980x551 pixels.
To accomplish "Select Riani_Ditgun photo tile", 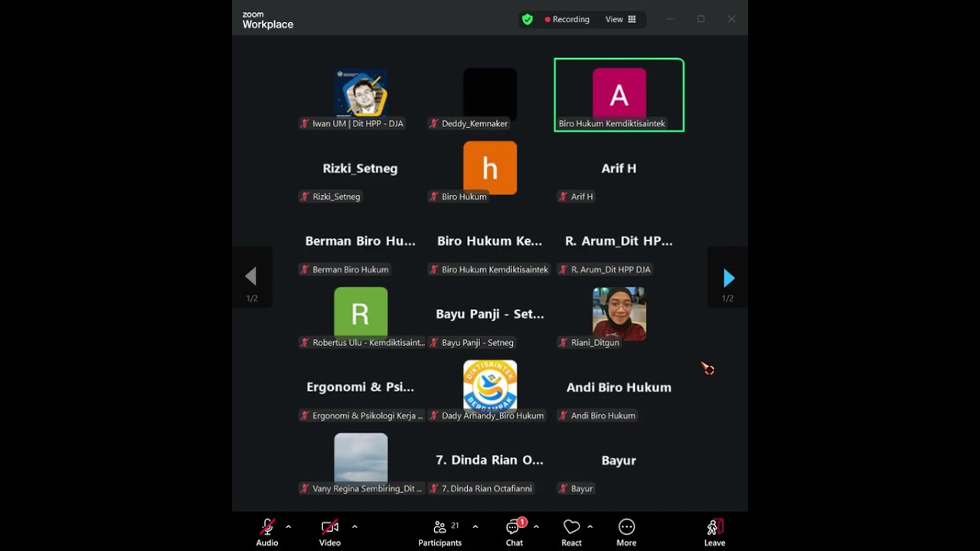I will coord(619,313).
